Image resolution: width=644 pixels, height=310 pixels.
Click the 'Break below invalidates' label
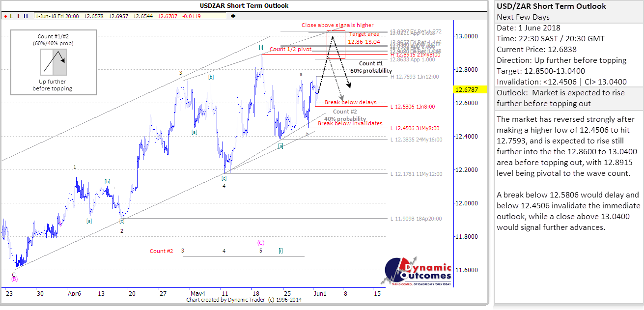coord(350,123)
